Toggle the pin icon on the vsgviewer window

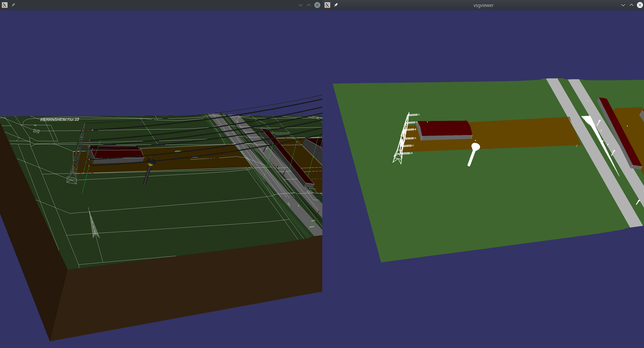(x=336, y=5)
